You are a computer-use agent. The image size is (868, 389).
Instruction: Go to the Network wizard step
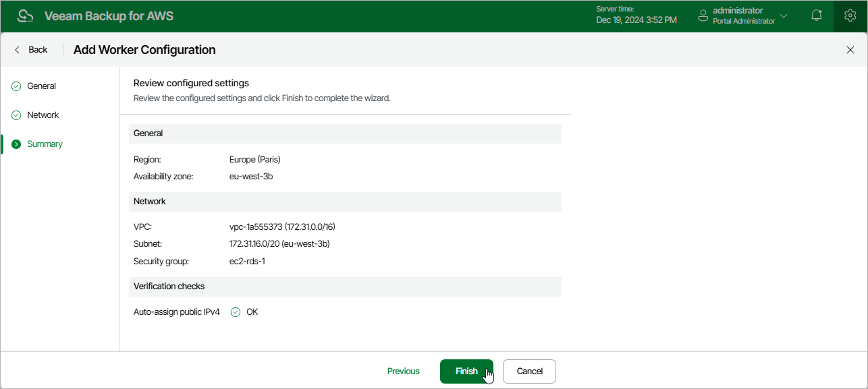pyautogui.click(x=43, y=115)
